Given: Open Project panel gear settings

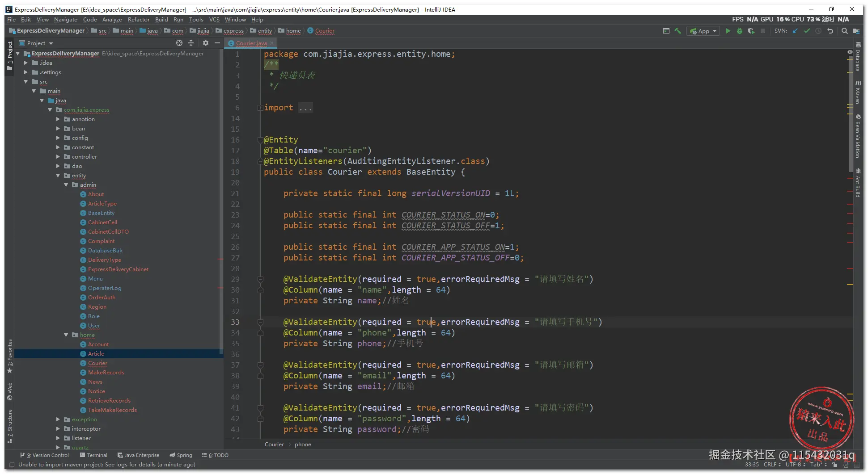Looking at the screenshot, I should point(205,43).
